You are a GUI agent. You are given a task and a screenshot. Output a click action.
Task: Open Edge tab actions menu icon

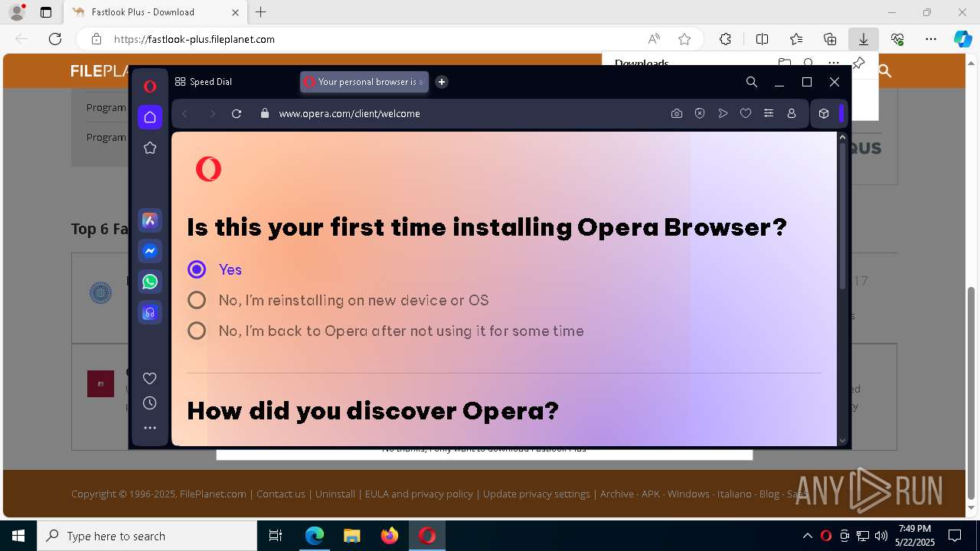pos(46,12)
